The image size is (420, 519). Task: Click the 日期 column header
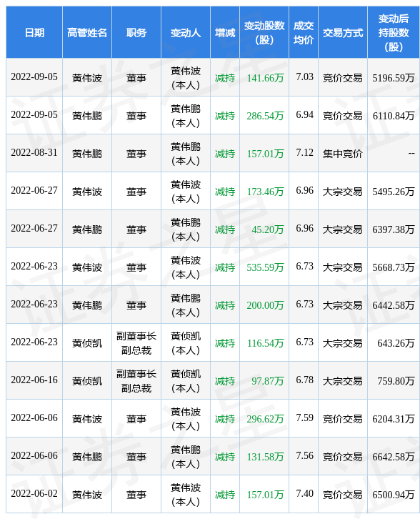(34, 32)
